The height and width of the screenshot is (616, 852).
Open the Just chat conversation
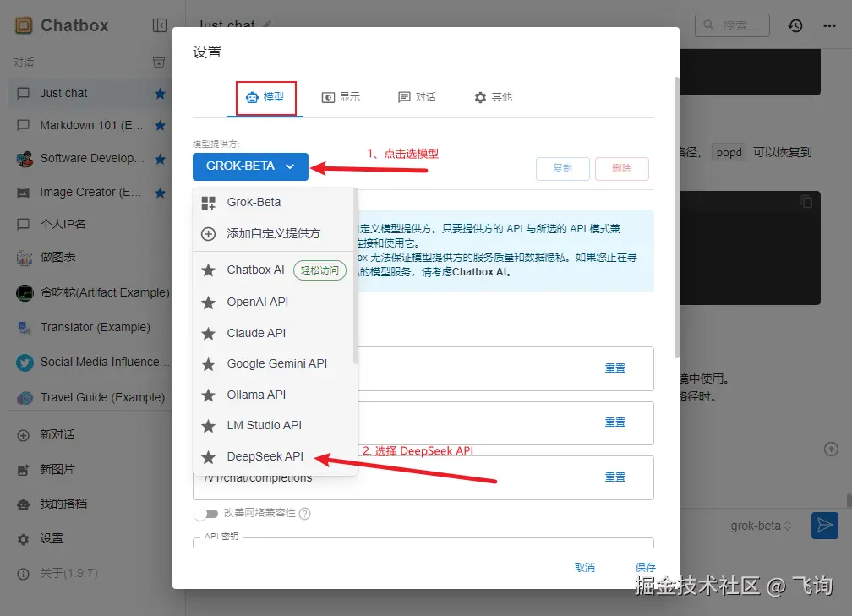point(89,94)
